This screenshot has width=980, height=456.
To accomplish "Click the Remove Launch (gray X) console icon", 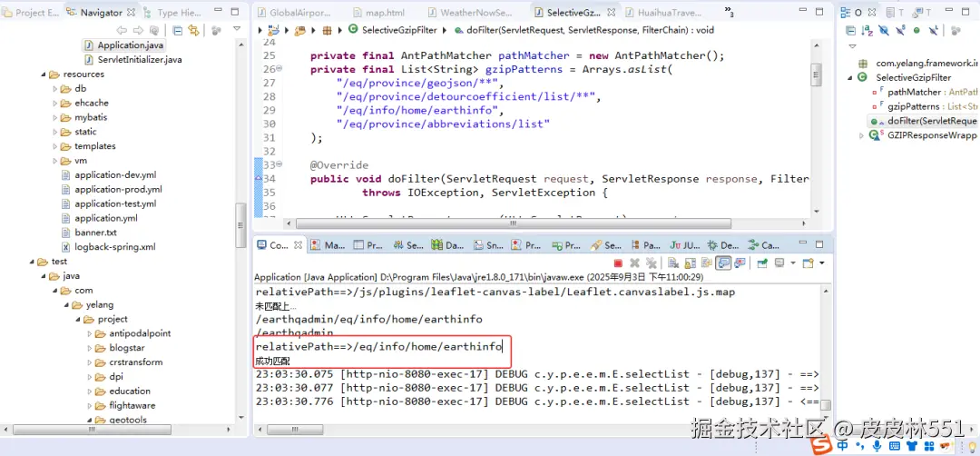I will (634, 263).
